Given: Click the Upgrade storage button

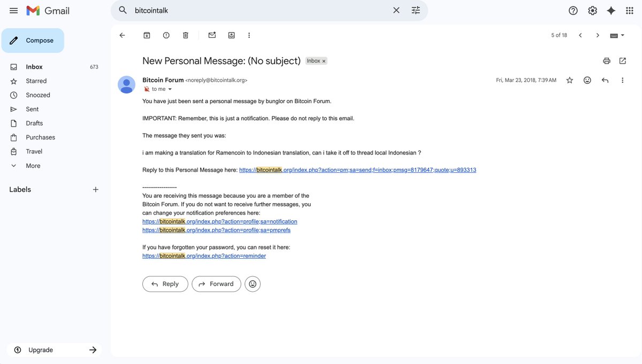Looking at the screenshot, I should (55, 350).
